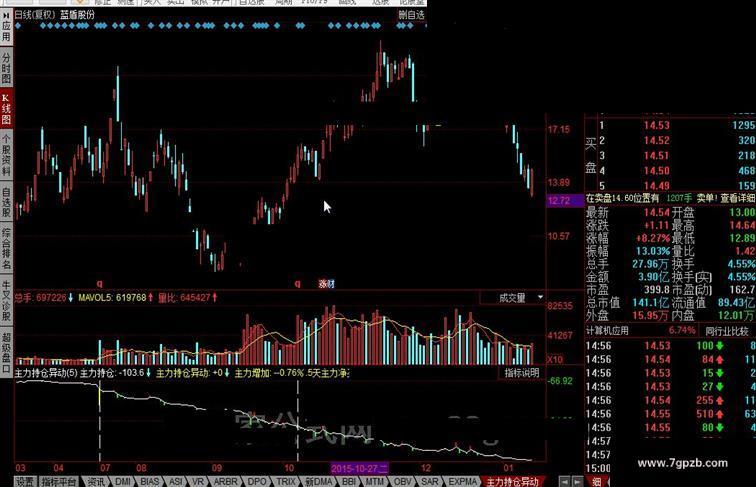
Task: Select the ARBR indicator tab
Action: [x=225, y=481]
